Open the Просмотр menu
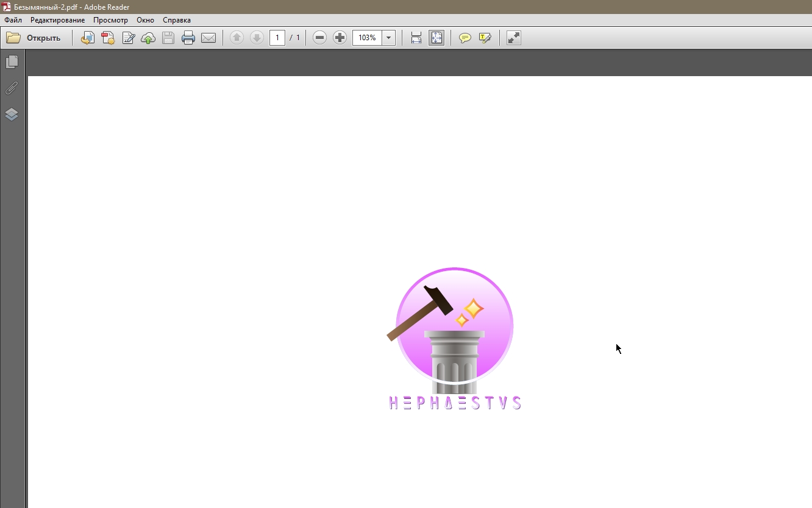The image size is (812, 508). coord(110,20)
